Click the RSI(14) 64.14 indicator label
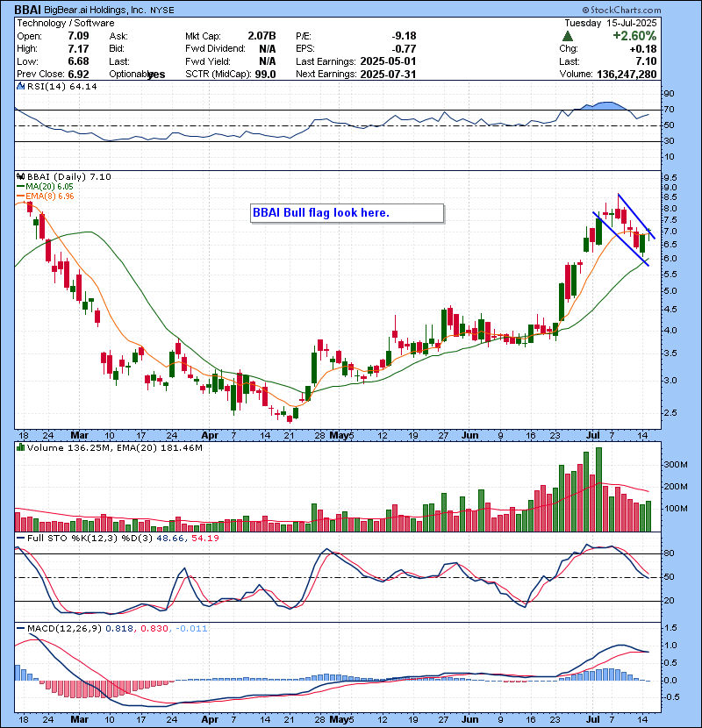The image size is (702, 728). [61, 86]
